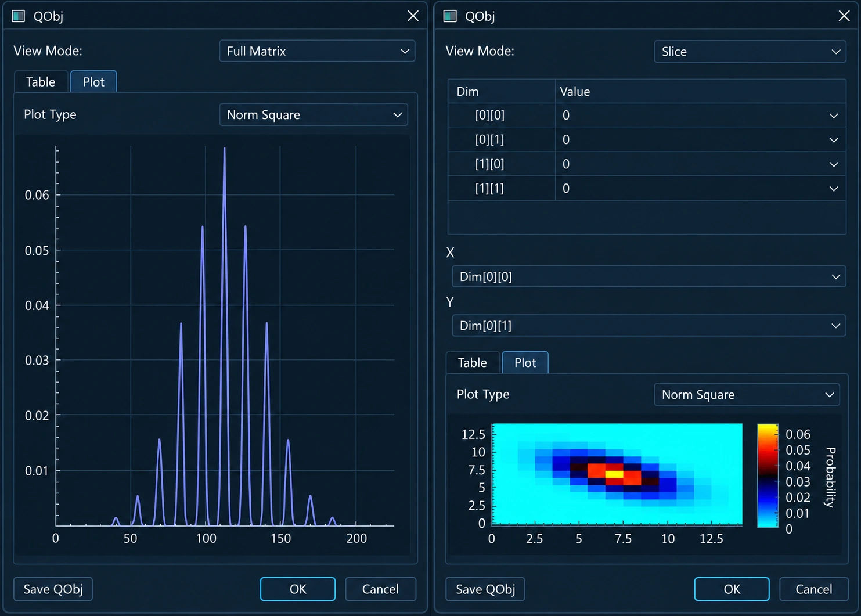This screenshot has width=861, height=616.
Task: Click Cancel in the right window
Action: [x=814, y=589]
